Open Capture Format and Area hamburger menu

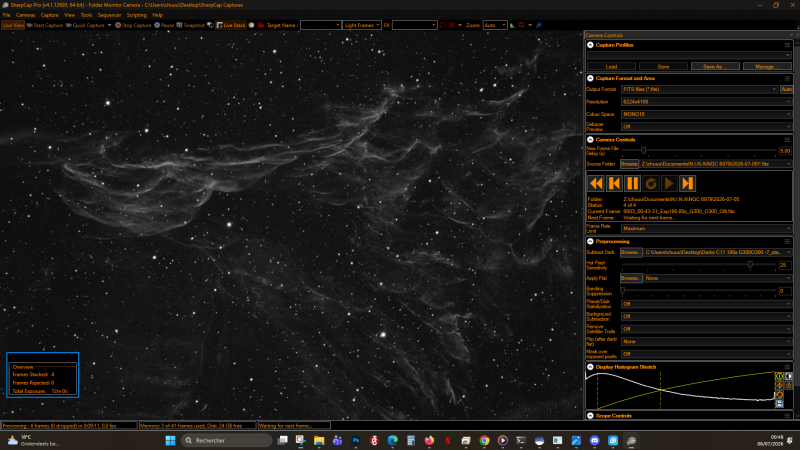(x=787, y=78)
